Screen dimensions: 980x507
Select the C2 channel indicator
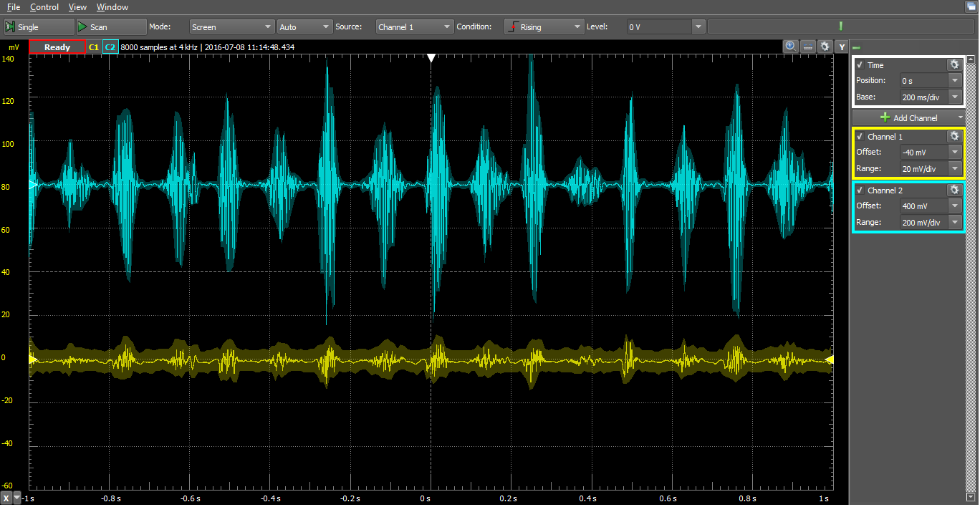pyautogui.click(x=110, y=47)
